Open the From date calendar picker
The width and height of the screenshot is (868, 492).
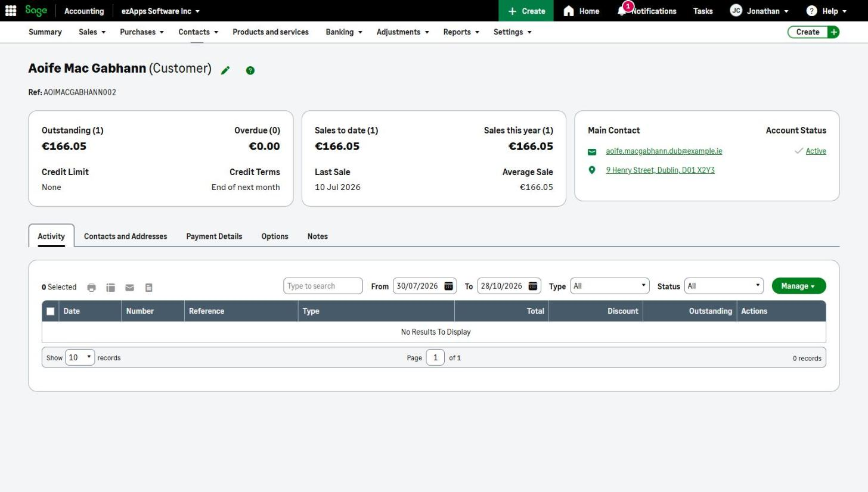tap(449, 287)
